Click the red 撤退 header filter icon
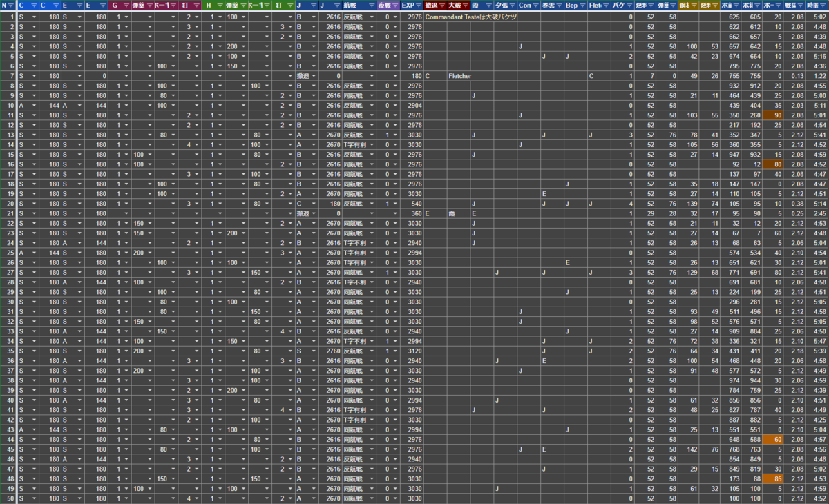 point(442,6)
